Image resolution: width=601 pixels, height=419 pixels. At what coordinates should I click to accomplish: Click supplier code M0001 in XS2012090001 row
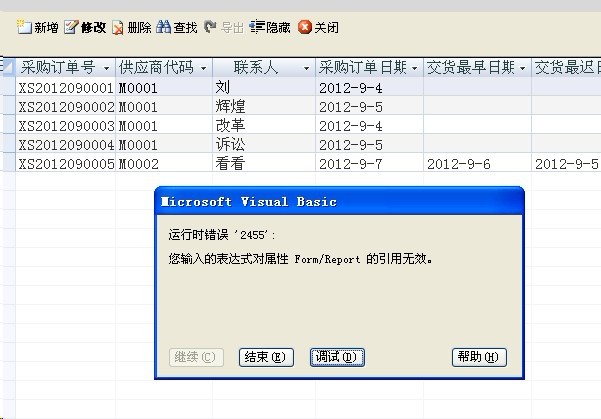[164, 87]
